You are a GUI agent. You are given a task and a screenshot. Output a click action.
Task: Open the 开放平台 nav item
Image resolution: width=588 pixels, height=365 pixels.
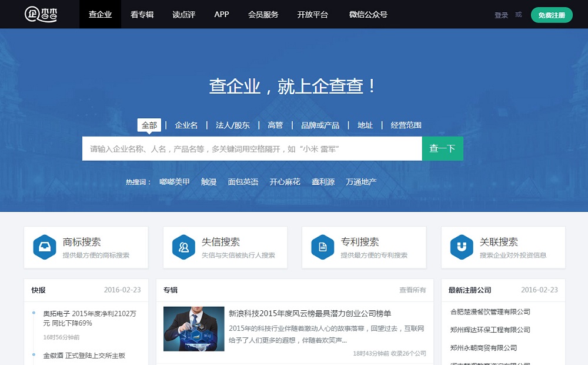[x=313, y=14]
